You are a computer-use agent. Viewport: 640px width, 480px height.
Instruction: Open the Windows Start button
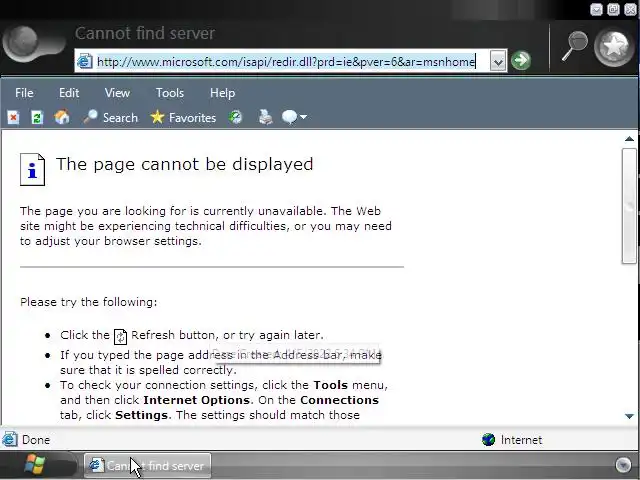click(35, 465)
